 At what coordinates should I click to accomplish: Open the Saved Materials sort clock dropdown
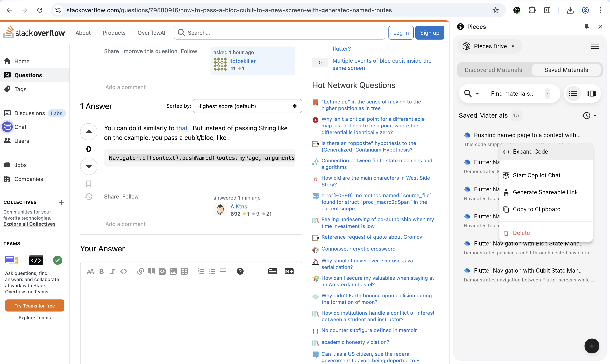click(x=590, y=115)
